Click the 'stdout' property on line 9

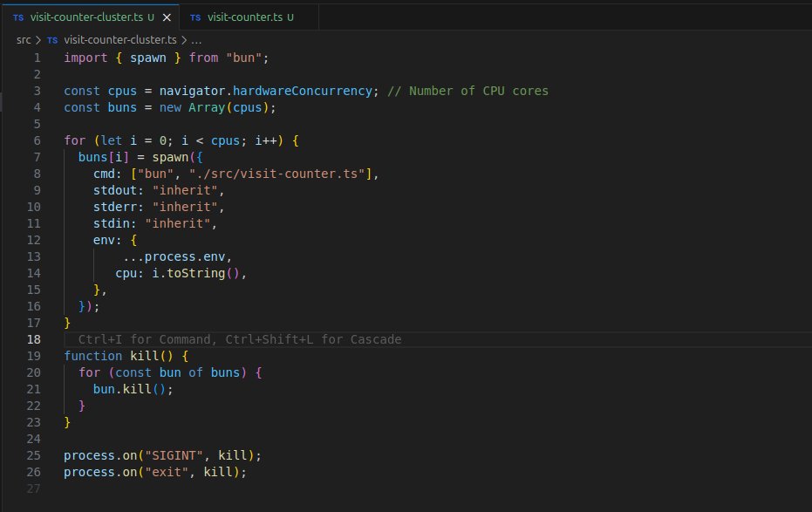[x=115, y=190]
